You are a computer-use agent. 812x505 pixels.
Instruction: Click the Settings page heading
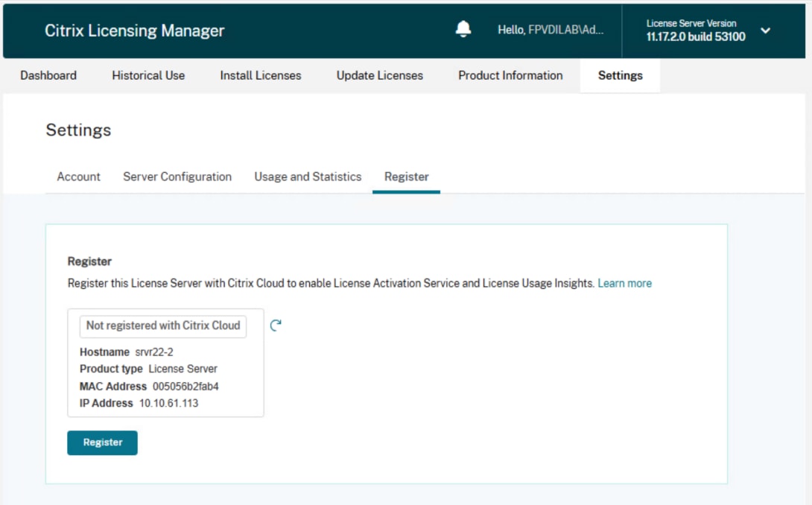[78, 130]
